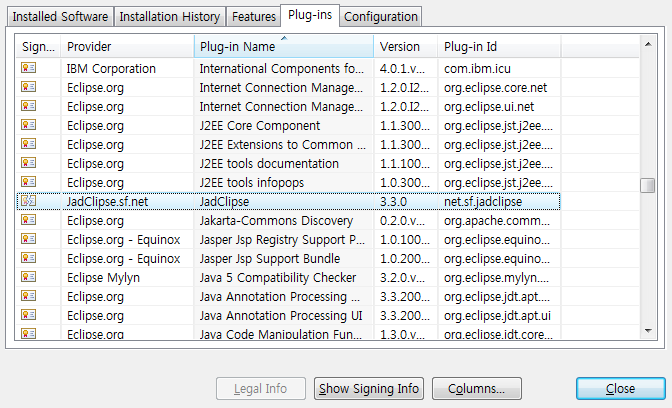
Task: Click org.apache.comm... plug-in id
Action: coord(497,221)
